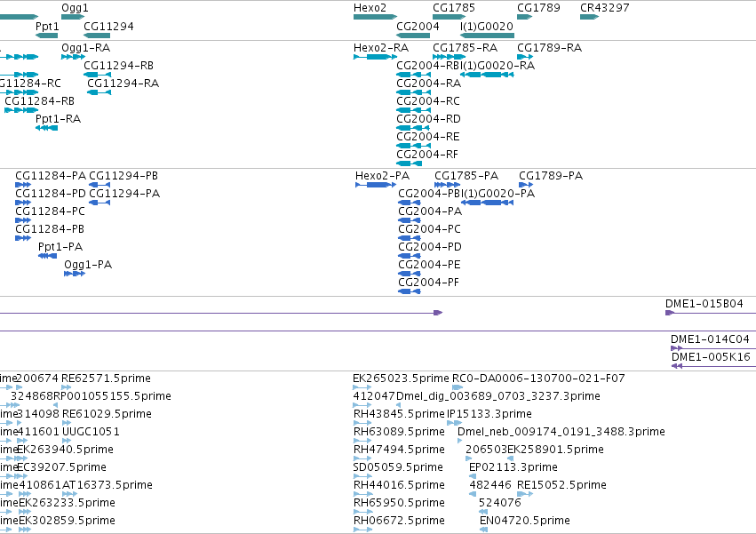Select EST 524076
Image resolution: width=756 pixels, height=534 pixels.
(x=481, y=512)
